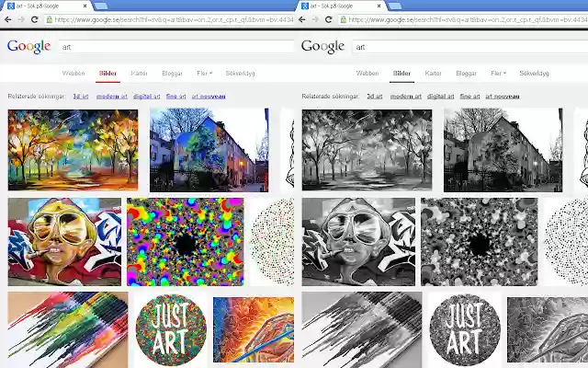Open the orange and blue swirl painting thumbnail
The image size is (588, 368).
[x=254, y=329]
